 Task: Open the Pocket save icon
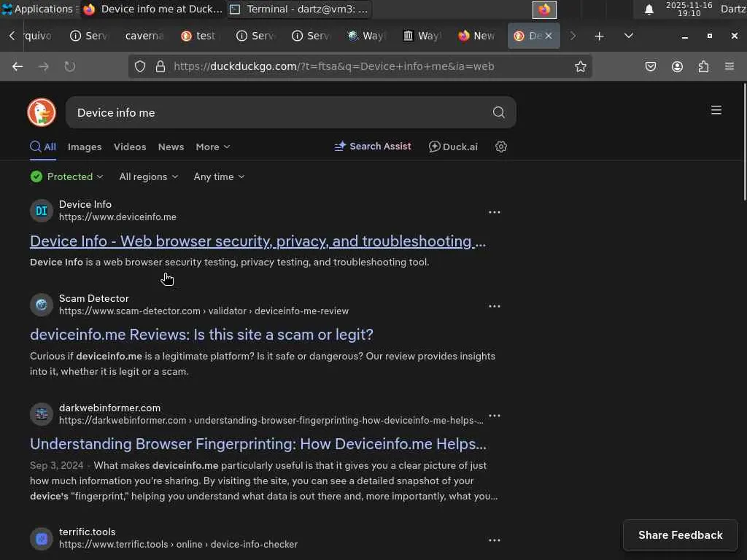pos(650,66)
